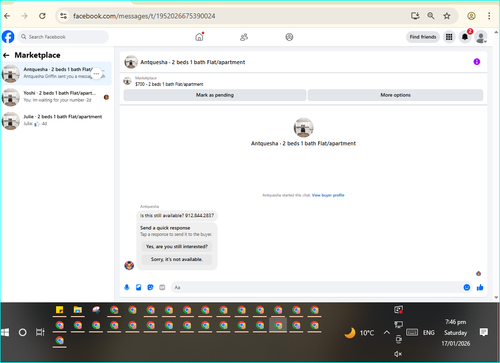Open the Windows action center icon

click(484, 332)
